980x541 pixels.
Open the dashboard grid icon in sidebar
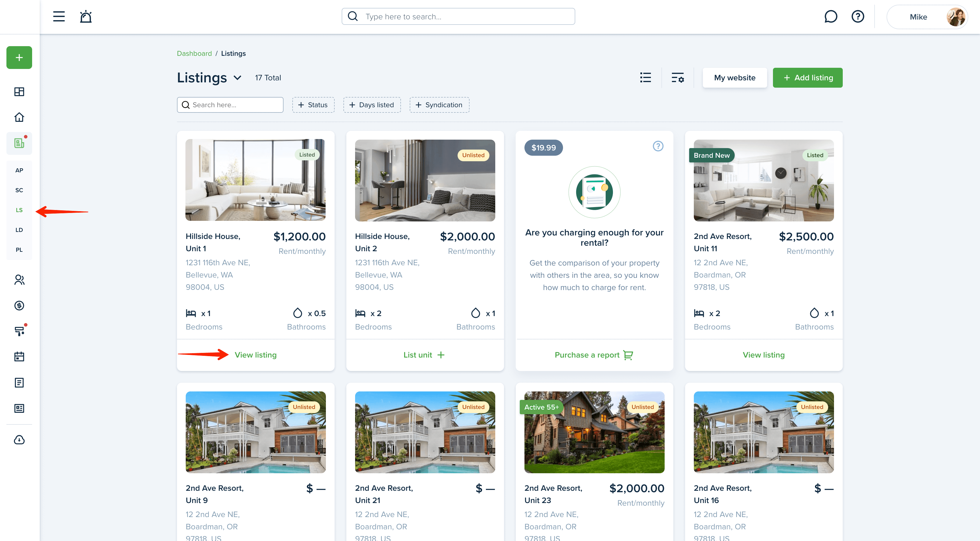(x=19, y=92)
